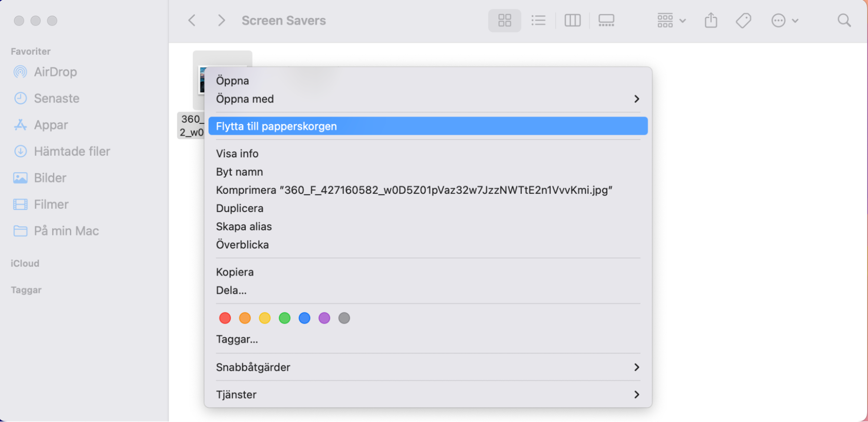Apply the yellow tag color
The height and width of the screenshot is (422, 868).
[x=265, y=318]
